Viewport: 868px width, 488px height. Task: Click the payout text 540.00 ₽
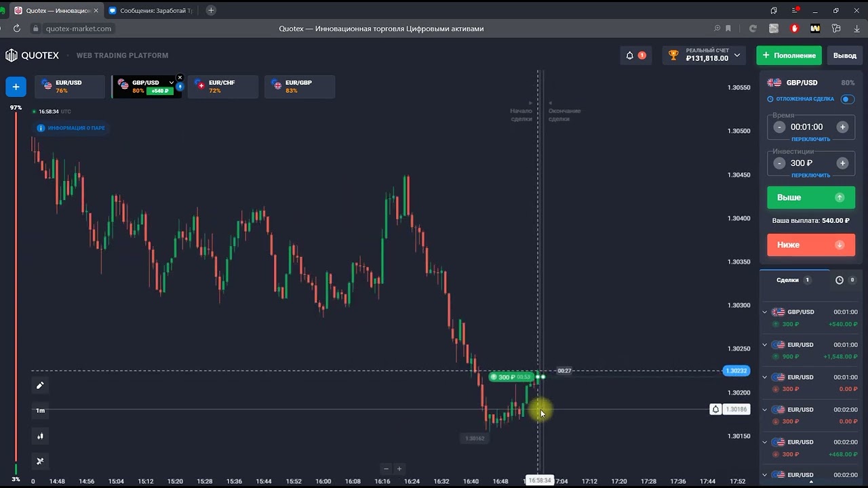(x=835, y=220)
